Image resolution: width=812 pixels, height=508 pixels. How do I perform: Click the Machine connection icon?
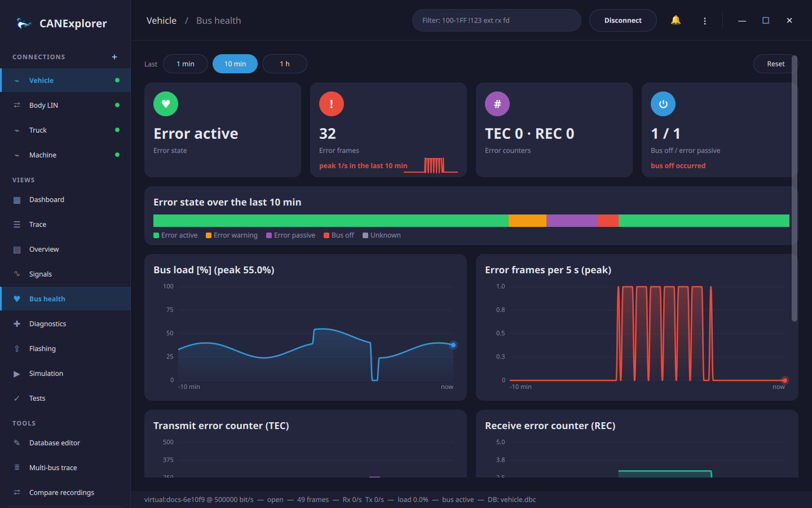(x=17, y=155)
